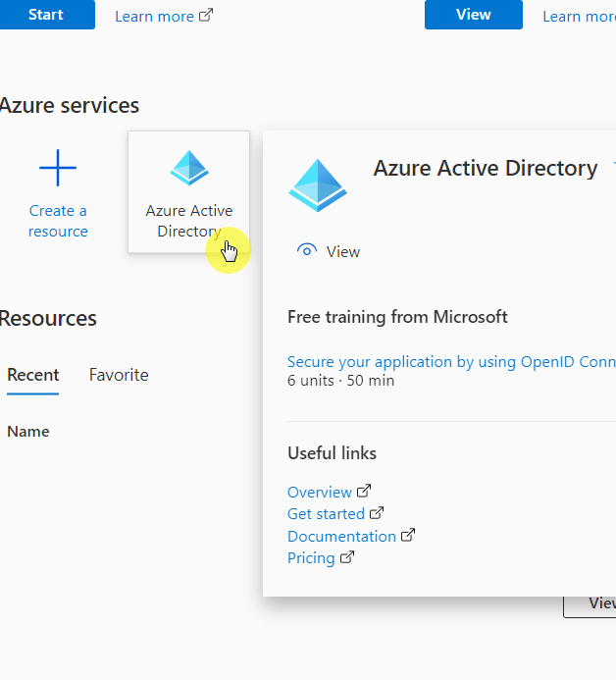Screen dimensions: 616x680
Task: Click the large Azure Active Directory icon in the popup
Action: pyautogui.click(x=318, y=185)
